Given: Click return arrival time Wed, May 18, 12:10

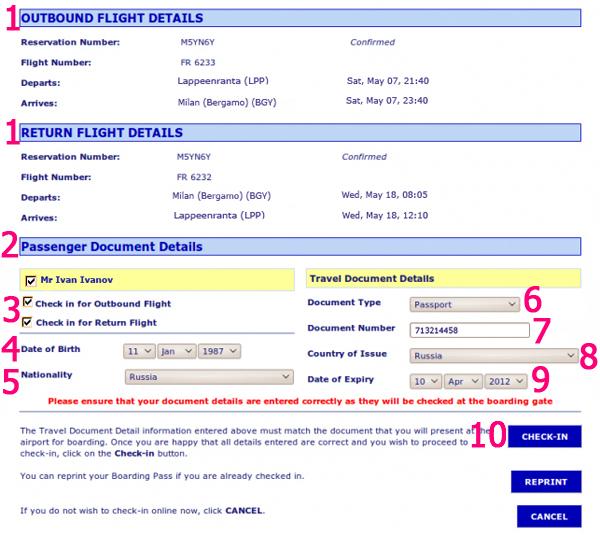Looking at the screenshot, I should (x=385, y=215).
